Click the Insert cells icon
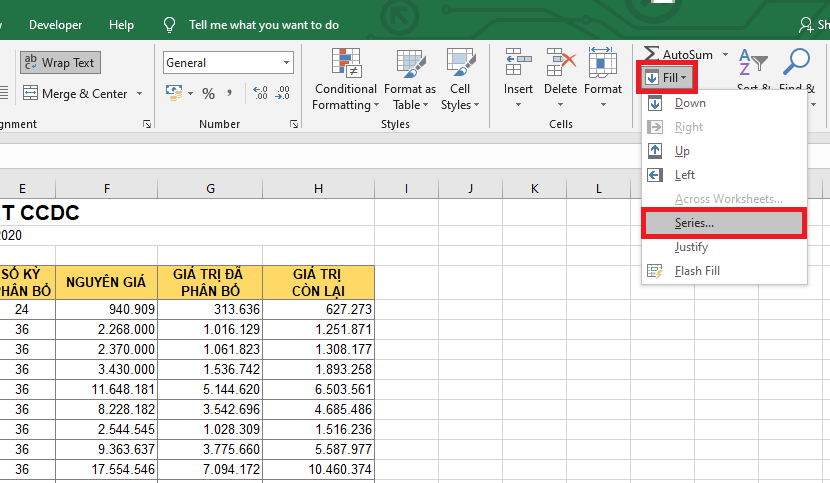Viewport: 830px width, 483px height. pos(518,63)
